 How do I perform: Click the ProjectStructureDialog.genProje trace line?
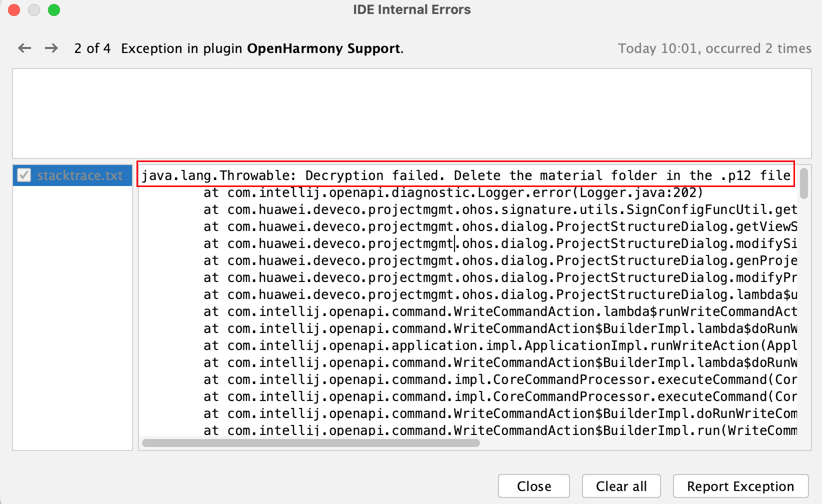pos(500,260)
